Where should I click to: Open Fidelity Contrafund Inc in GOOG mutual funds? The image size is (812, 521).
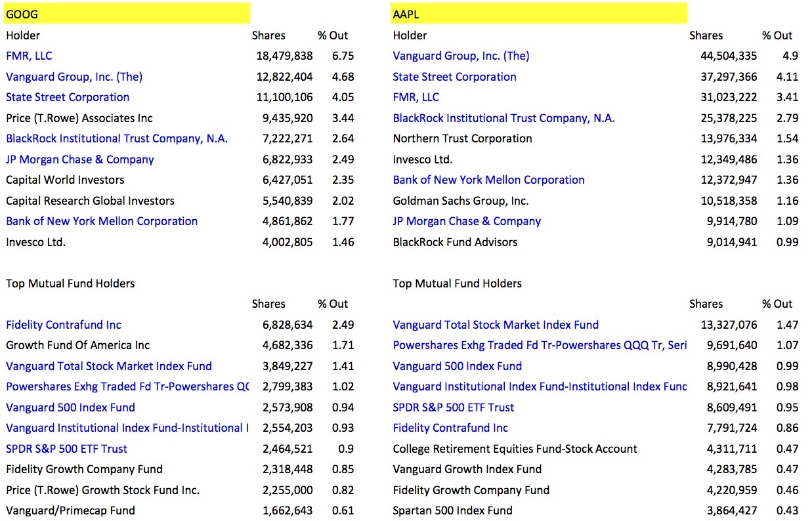[x=64, y=325]
